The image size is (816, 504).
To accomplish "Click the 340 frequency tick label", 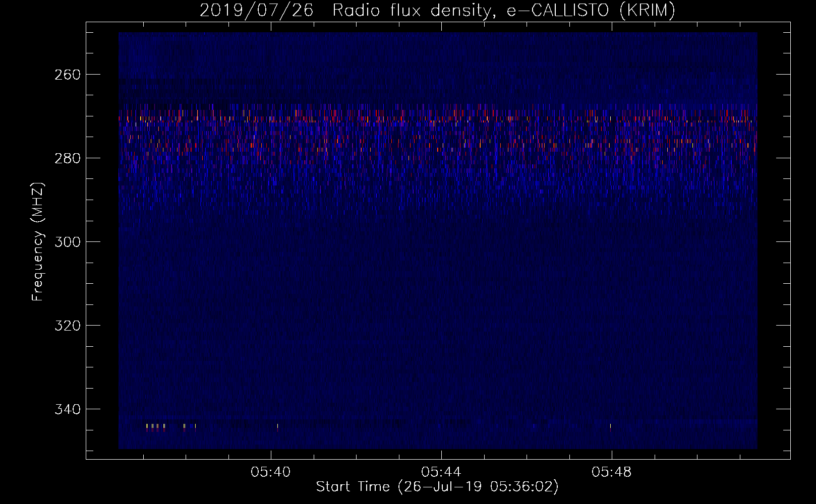I will (x=67, y=409).
